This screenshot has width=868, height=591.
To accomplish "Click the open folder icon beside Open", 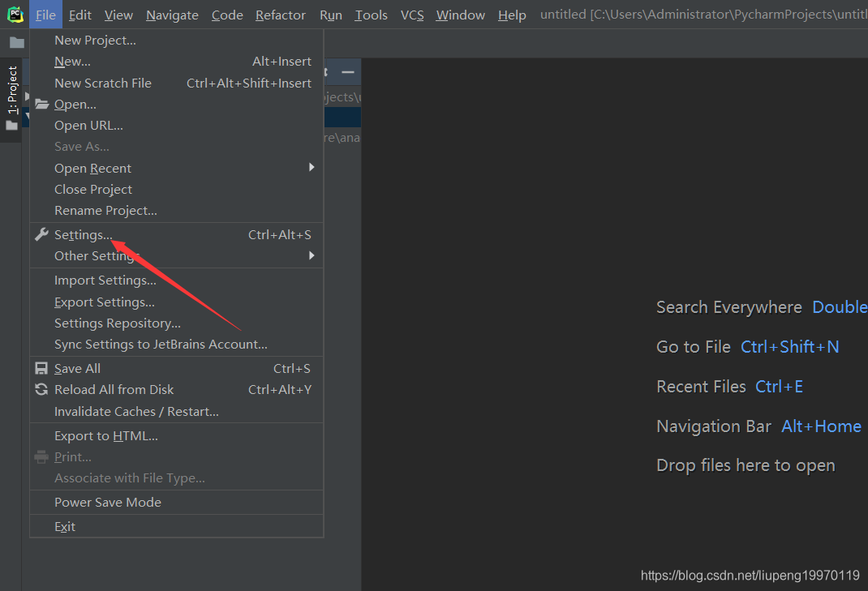I will (41, 104).
